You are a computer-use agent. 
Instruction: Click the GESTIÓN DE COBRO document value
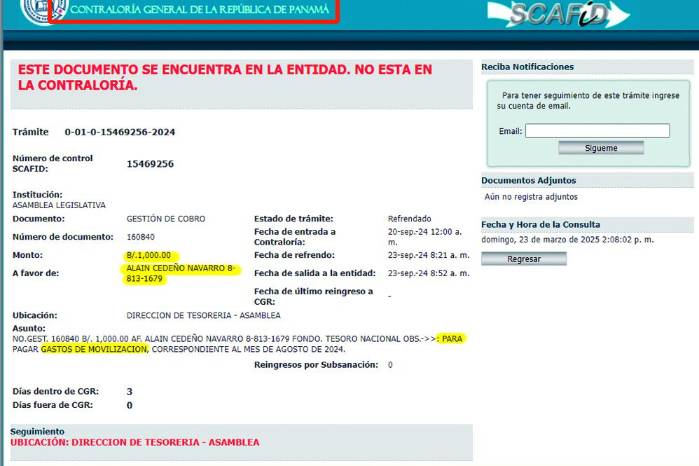pyautogui.click(x=166, y=219)
